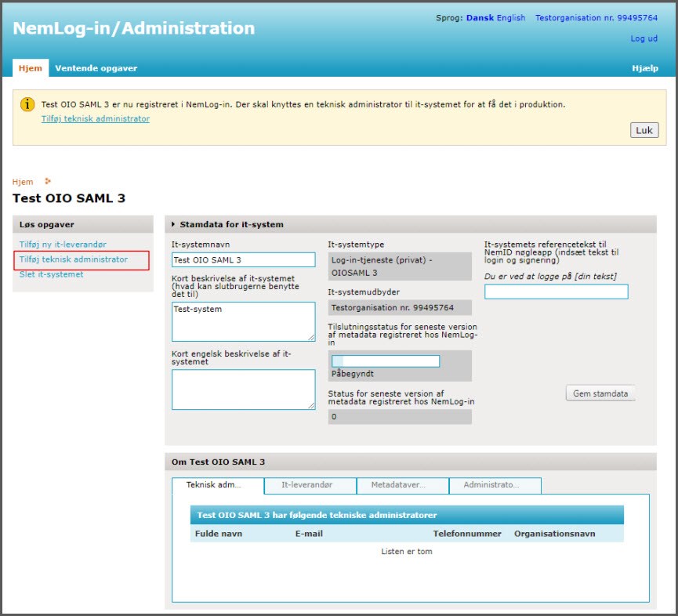Click the Fulde navn column header
The image size is (678, 616).
pyautogui.click(x=219, y=534)
